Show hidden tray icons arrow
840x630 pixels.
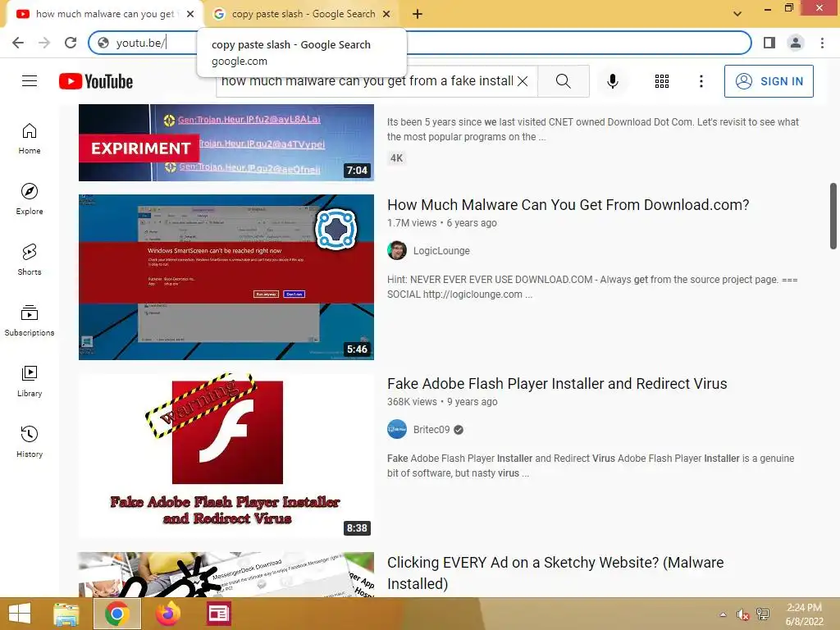coord(723,614)
